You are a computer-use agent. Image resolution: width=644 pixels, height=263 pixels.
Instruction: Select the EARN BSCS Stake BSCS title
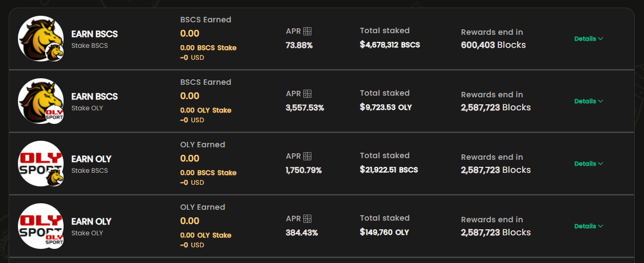click(x=95, y=39)
